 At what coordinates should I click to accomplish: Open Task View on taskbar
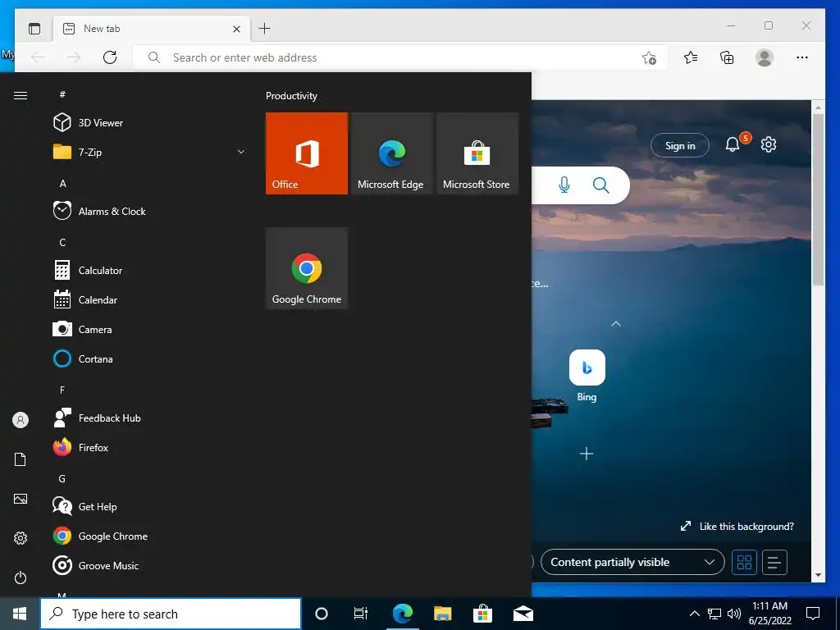(361, 614)
